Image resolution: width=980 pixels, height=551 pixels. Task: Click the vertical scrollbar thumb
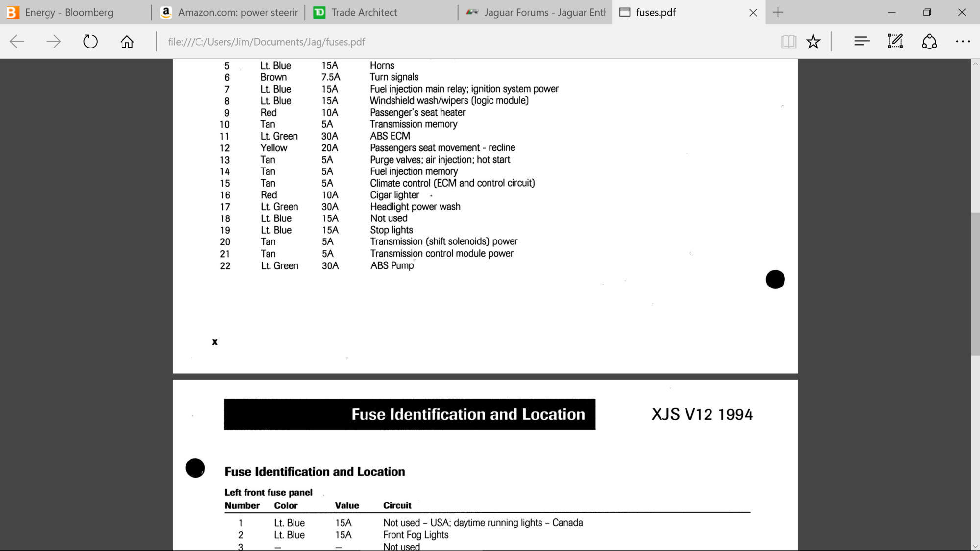(975, 284)
